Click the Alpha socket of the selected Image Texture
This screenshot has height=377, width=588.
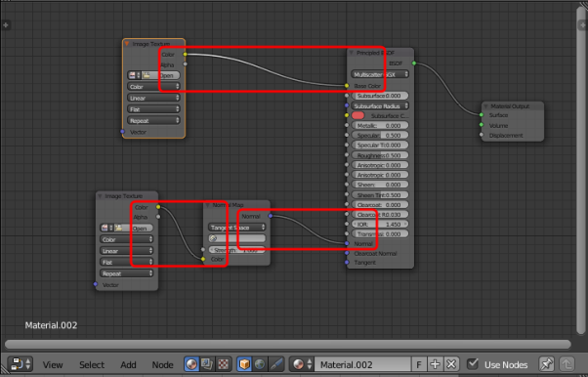(185, 64)
